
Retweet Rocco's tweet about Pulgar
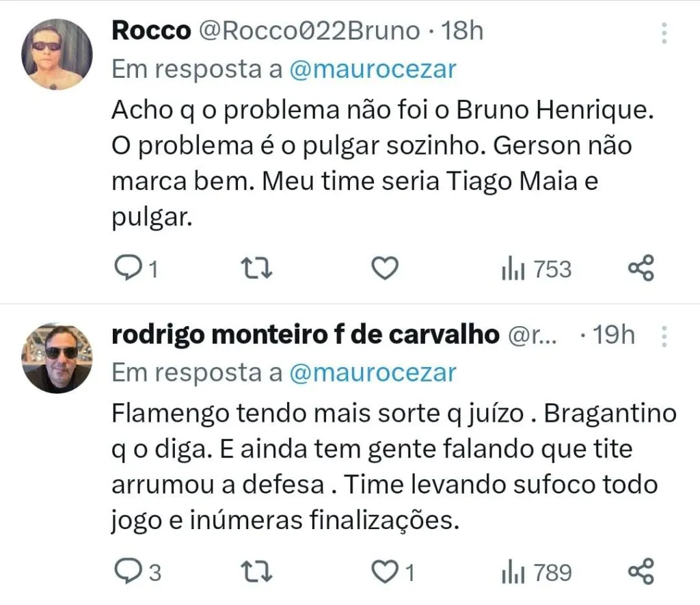click(x=258, y=269)
